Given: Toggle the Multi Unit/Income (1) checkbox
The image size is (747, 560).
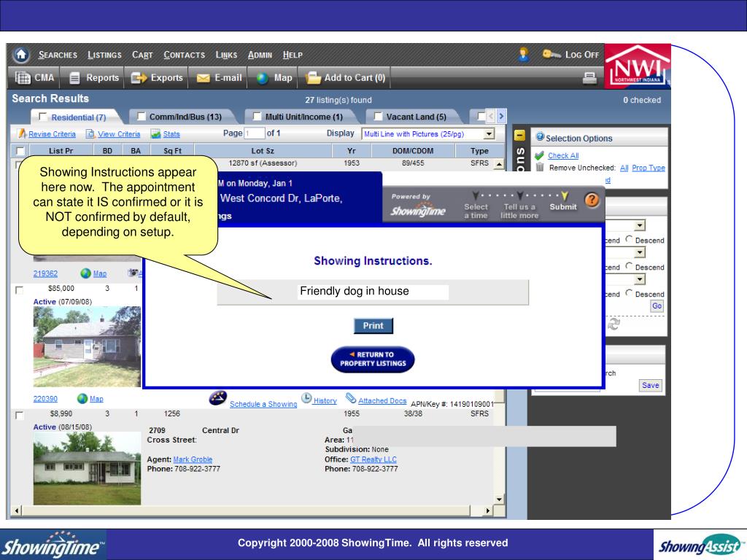Looking at the screenshot, I should coord(257,116).
